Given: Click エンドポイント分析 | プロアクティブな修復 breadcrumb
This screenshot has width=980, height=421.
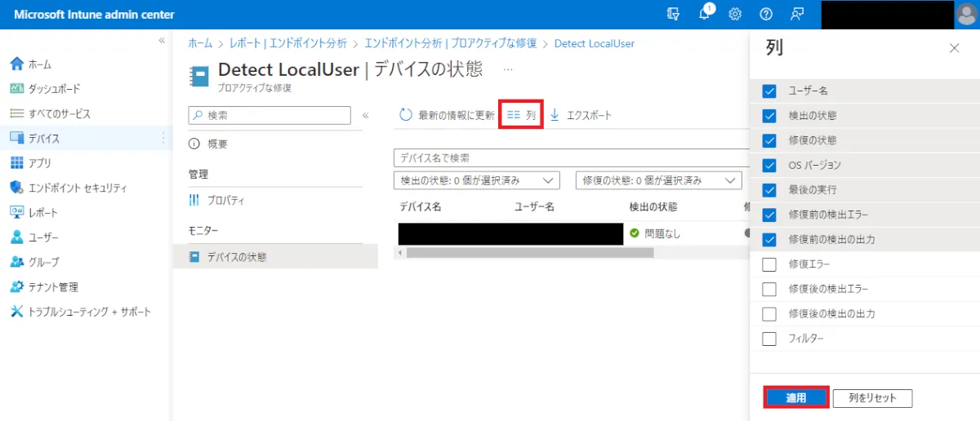Looking at the screenshot, I should [451, 43].
